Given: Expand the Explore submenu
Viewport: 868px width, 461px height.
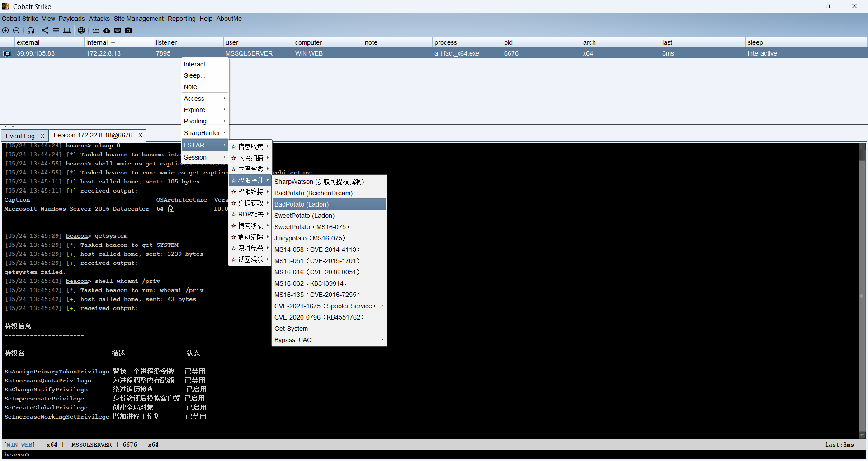Looking at the screenshot, I should click(x=205, y=110).
